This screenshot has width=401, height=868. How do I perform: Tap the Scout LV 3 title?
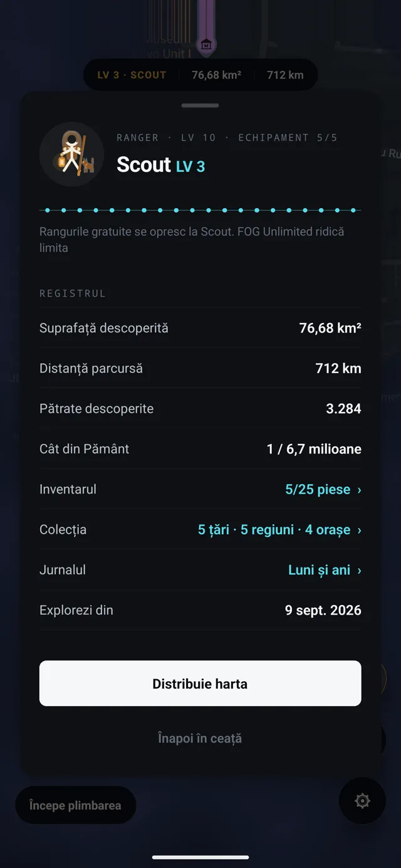point(161,165)
